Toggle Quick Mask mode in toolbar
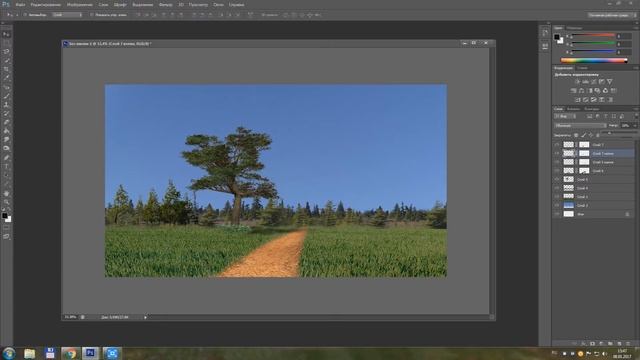The image size is (640, 360). click(x=7, y=228)
